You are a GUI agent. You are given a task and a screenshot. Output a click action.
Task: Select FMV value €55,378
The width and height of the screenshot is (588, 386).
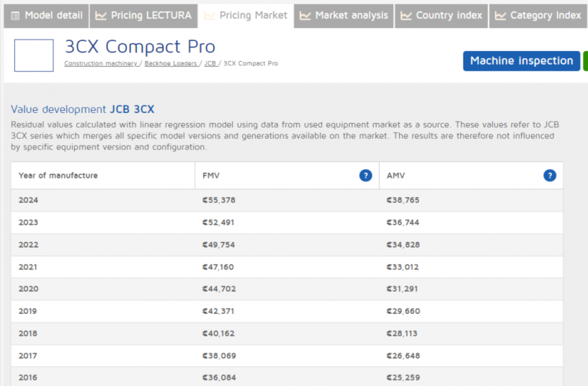[x=218, y=200]
